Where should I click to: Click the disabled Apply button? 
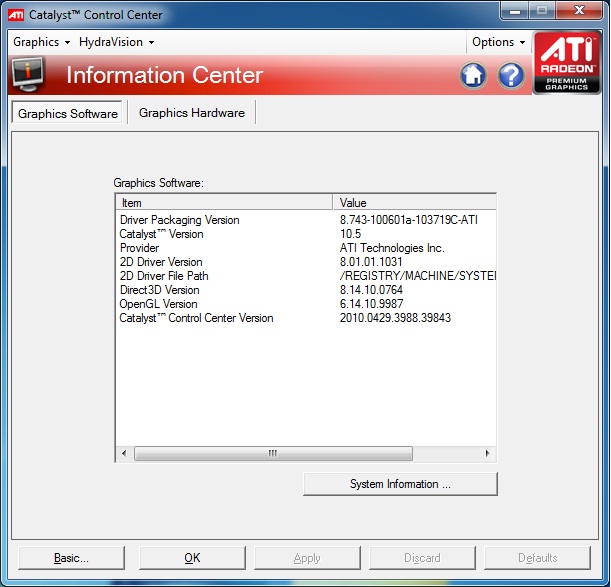point(307,558)
